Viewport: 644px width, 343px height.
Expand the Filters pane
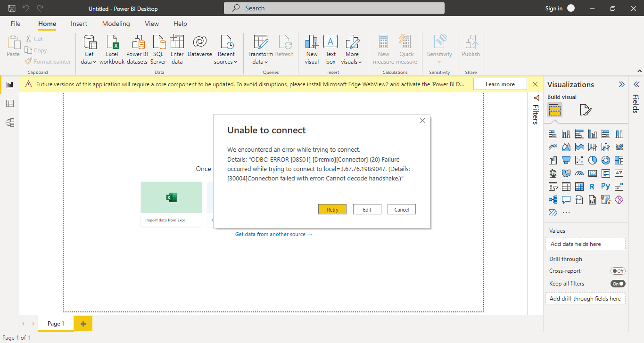536,98
